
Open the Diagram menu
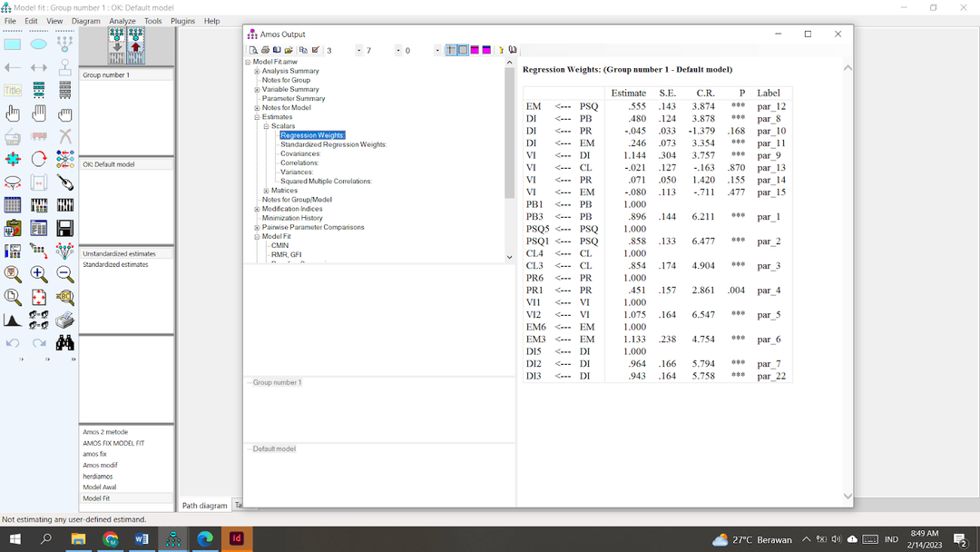point(85,21)
